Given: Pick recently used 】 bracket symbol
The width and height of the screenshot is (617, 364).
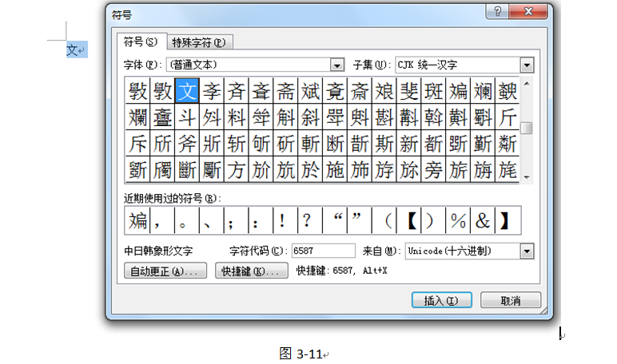Looking at the screenshot, I should pos(508,220).
